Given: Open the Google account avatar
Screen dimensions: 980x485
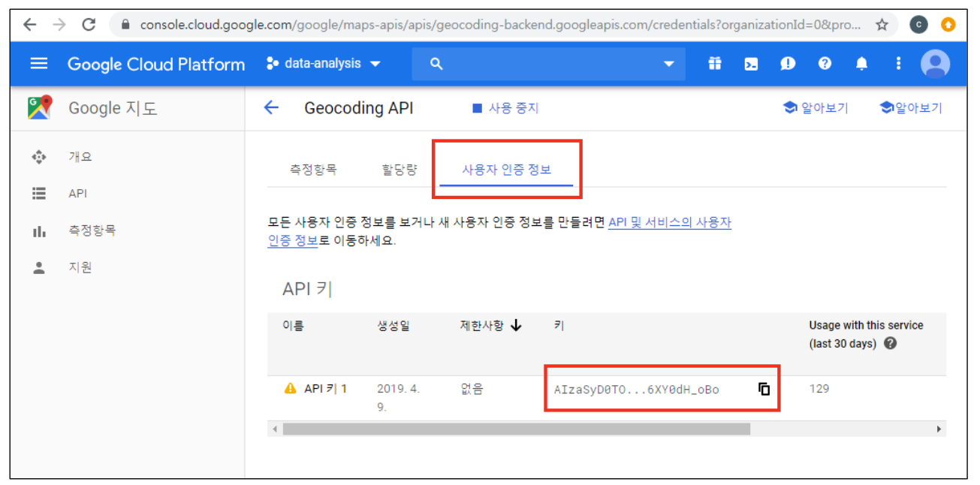Looking at the screenshot, I should click(935, 64).
